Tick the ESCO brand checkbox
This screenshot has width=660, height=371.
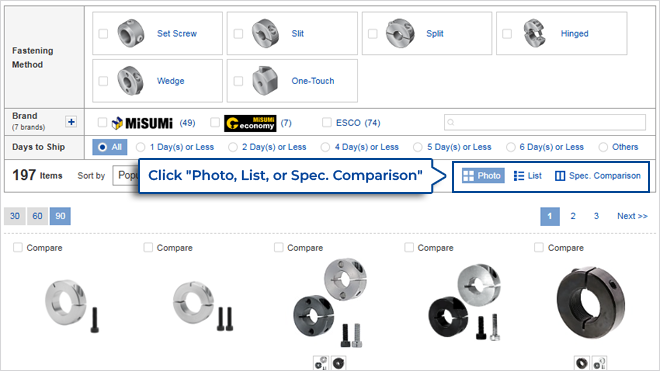(327, 123)
